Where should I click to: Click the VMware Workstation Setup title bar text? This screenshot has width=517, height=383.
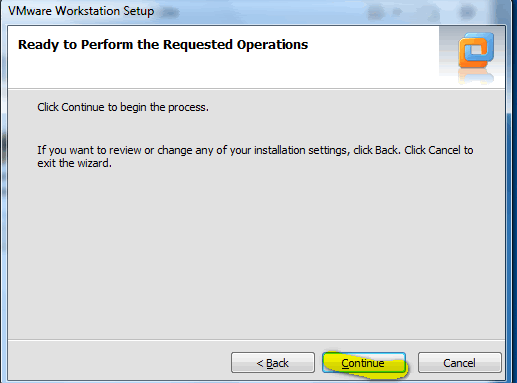[81, 11]
